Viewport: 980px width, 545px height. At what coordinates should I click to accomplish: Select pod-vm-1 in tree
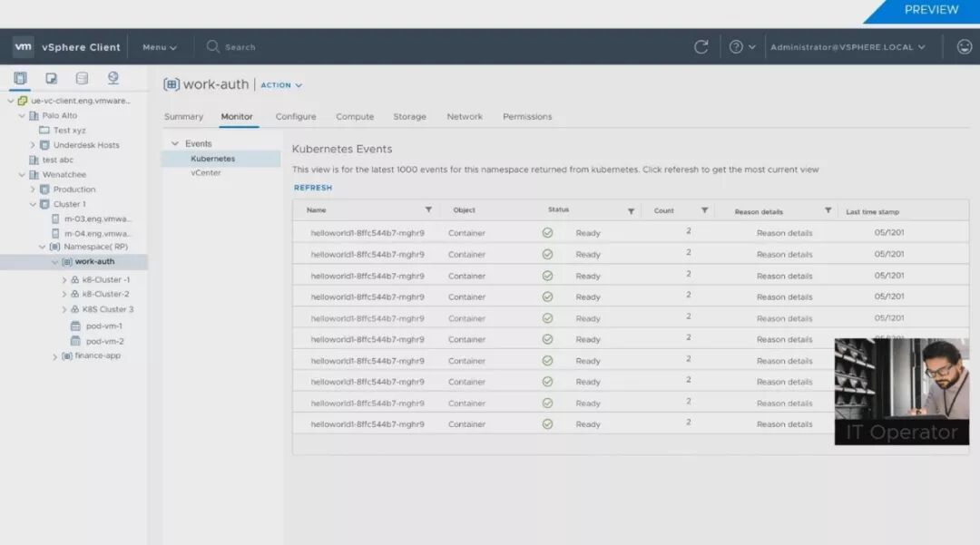[x=103, y=326]
